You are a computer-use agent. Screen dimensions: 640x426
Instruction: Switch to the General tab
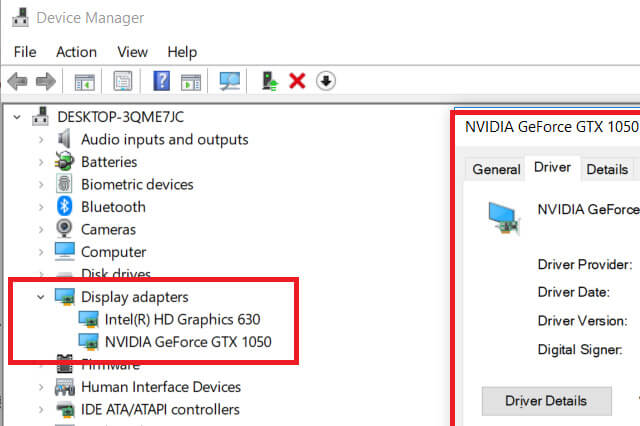click(496, 169)
